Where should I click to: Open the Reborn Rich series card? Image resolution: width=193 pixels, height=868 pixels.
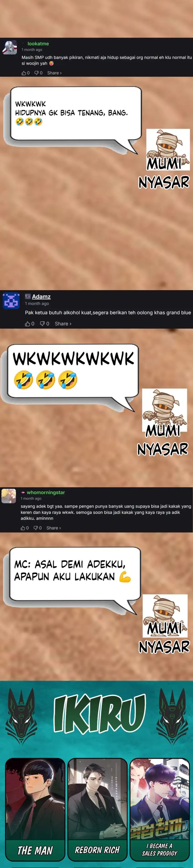97,814
